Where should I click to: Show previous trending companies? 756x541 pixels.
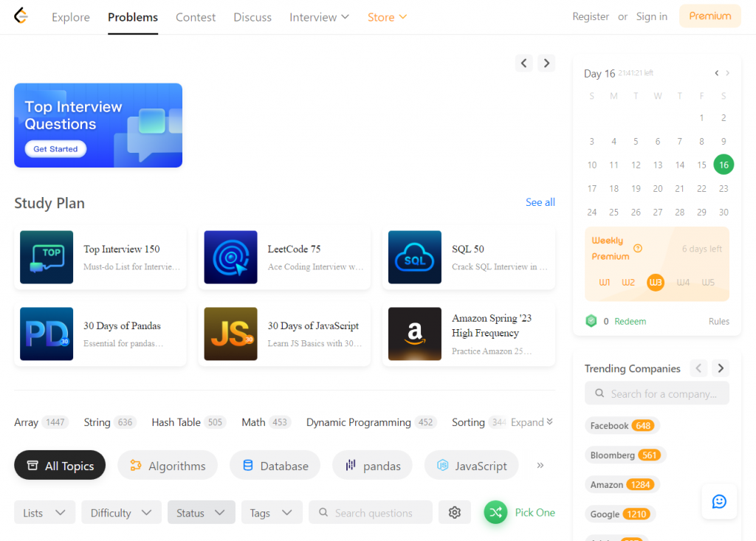pyautogui.click(x=698, y=368)
